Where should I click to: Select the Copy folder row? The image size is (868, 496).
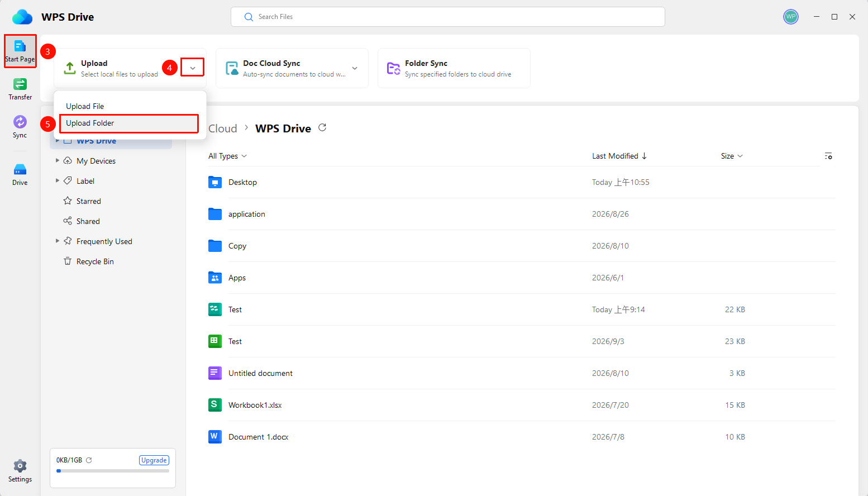[x=522, y=246]
